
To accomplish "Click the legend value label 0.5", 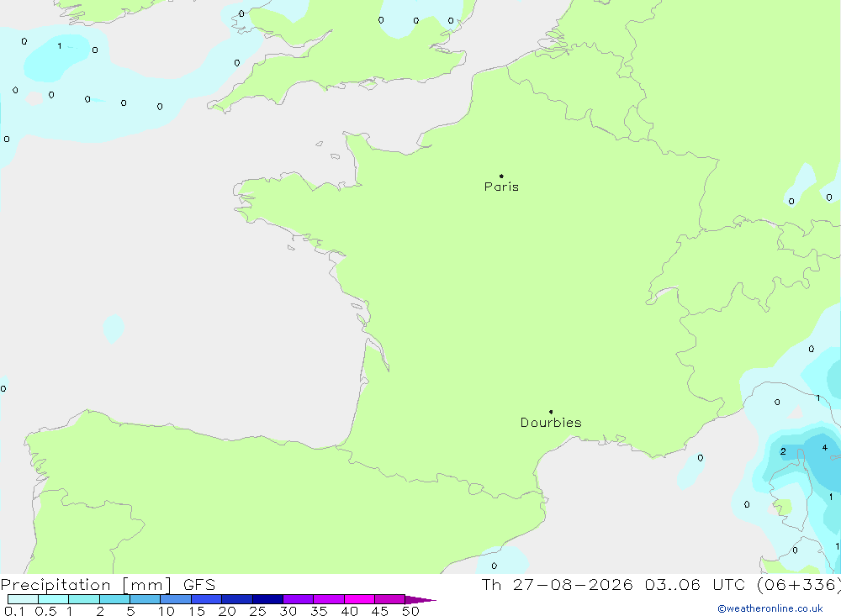I will click(45, 611).
